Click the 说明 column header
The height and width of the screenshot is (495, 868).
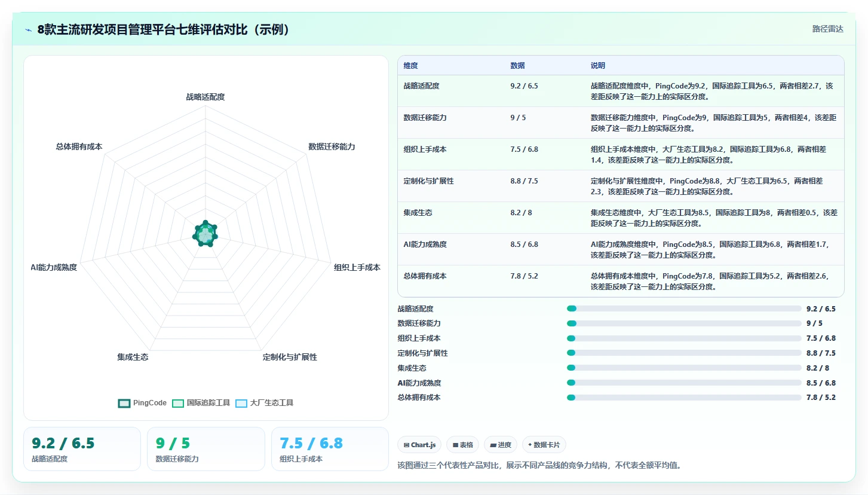598,66
